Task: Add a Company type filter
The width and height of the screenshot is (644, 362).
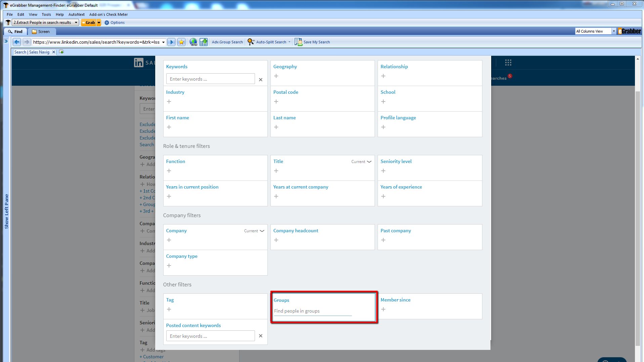Action: [169, 266]
